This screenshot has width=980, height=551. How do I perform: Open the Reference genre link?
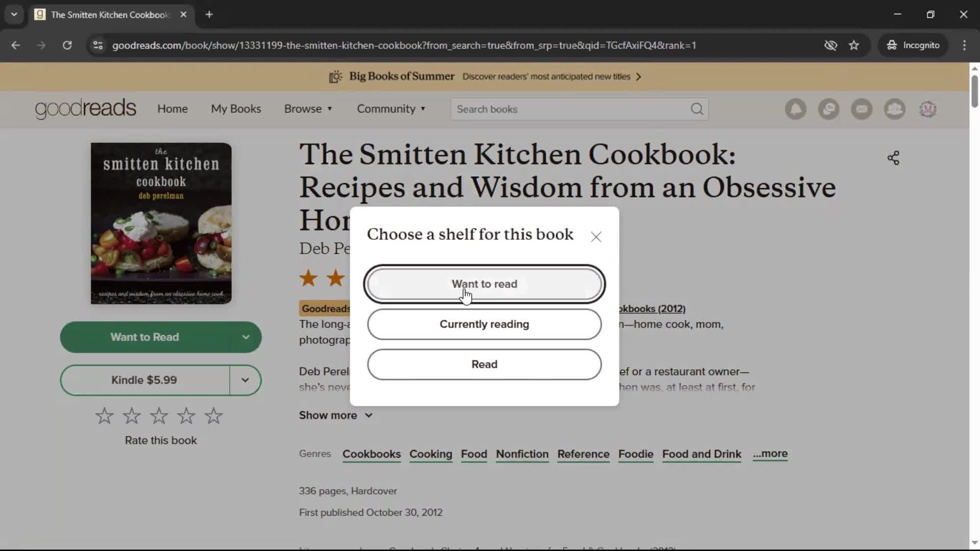pos(583,454)
